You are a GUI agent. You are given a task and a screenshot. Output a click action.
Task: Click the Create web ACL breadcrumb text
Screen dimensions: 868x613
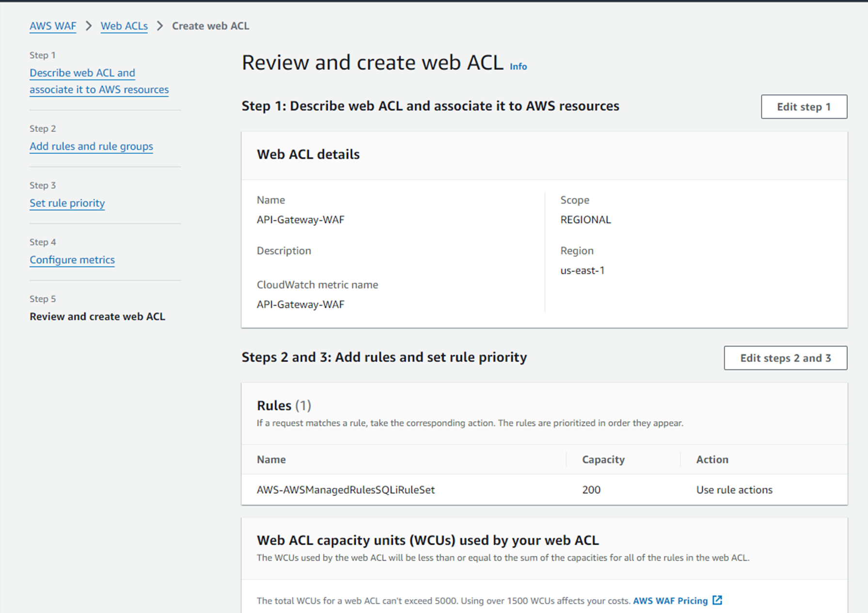tap(210, 26)
